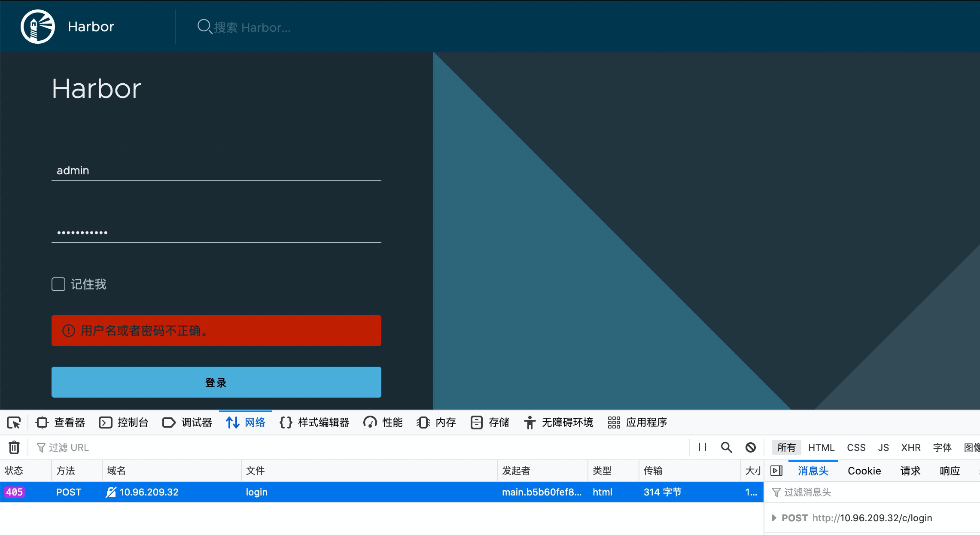Image resolution: width=980 pixels, height=535 pixels.
Task: Check the 记住我 remember me checkbox
Action: (x=58, y=284)
